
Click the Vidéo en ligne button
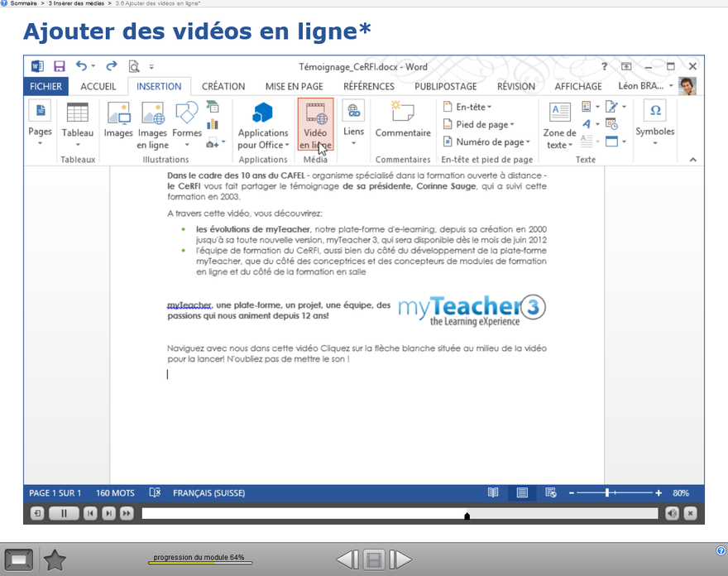[315, 124]
